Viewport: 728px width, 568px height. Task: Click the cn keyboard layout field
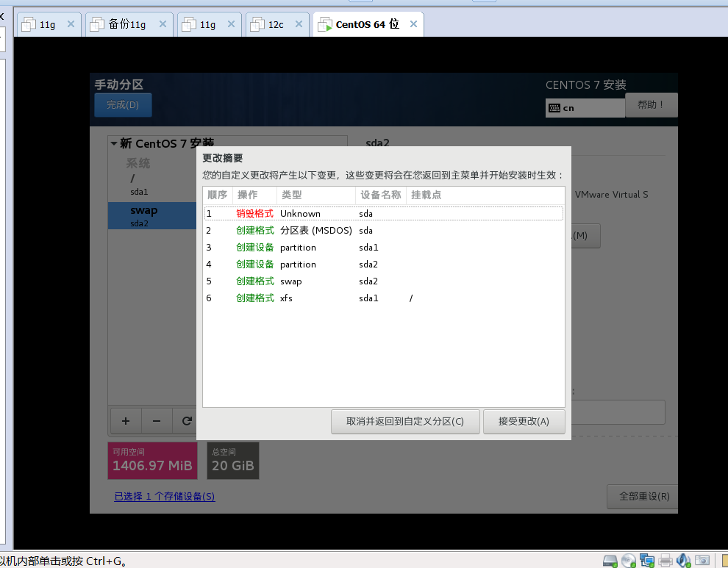[585, 108]
